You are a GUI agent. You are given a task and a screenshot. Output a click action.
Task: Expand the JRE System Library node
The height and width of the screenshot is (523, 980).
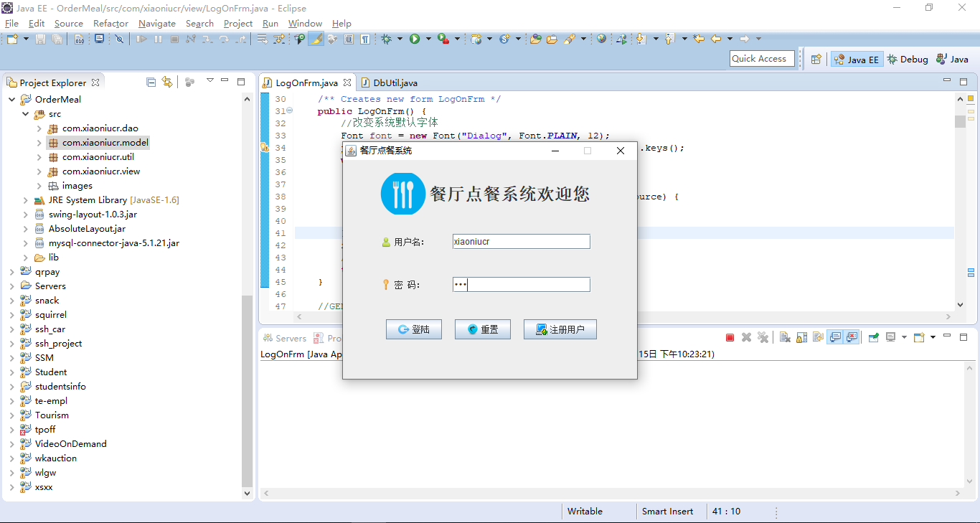click(25, 200)
